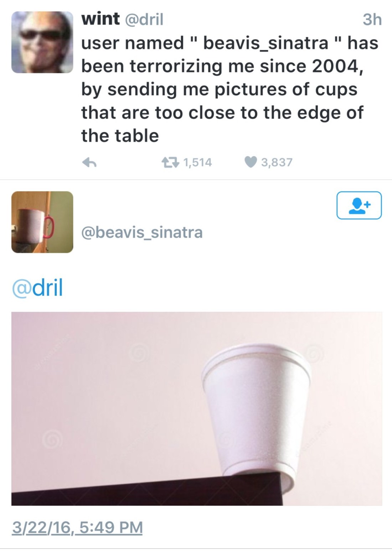392x551 pixels.
Task: Open wint's profile picture with sunglasses
Action: tap(42, 42)
